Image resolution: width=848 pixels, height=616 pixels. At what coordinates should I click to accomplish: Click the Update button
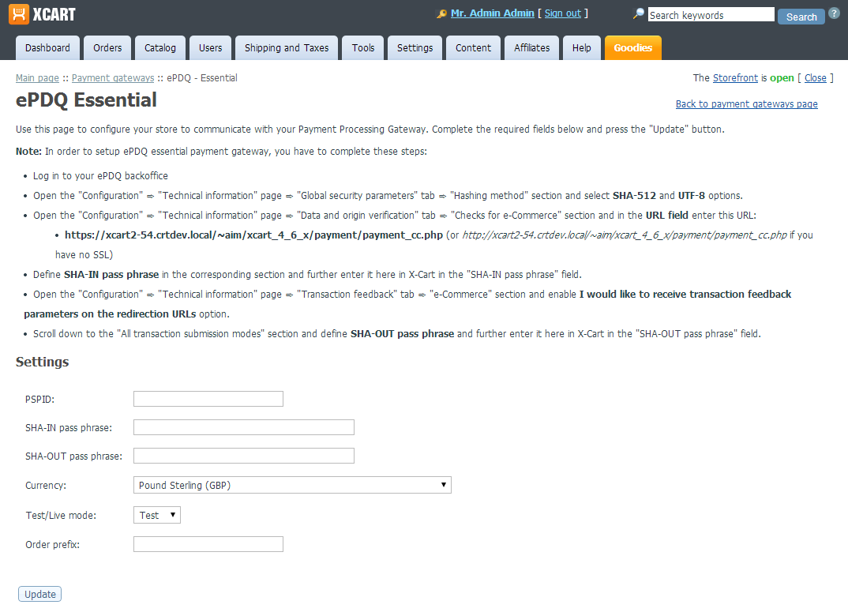(x=40, y=594)
